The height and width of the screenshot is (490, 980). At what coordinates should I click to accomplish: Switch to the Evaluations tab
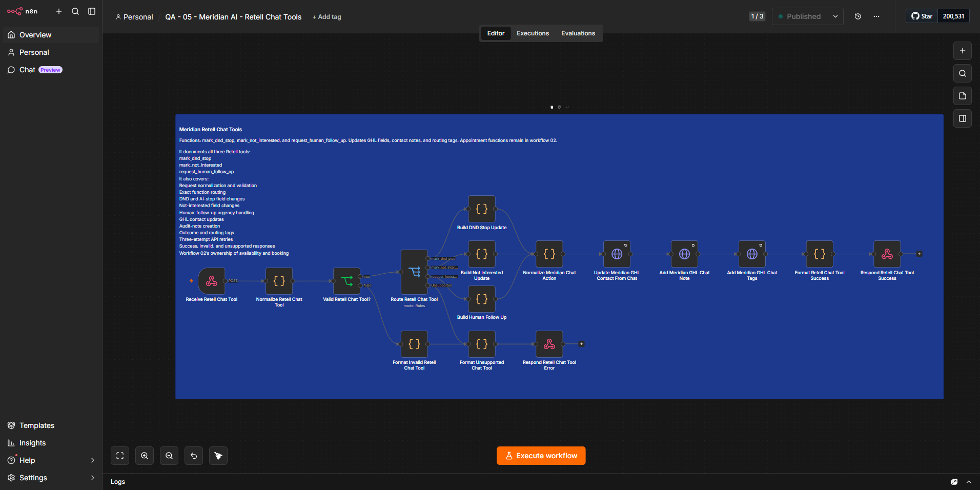click(578, 33)
